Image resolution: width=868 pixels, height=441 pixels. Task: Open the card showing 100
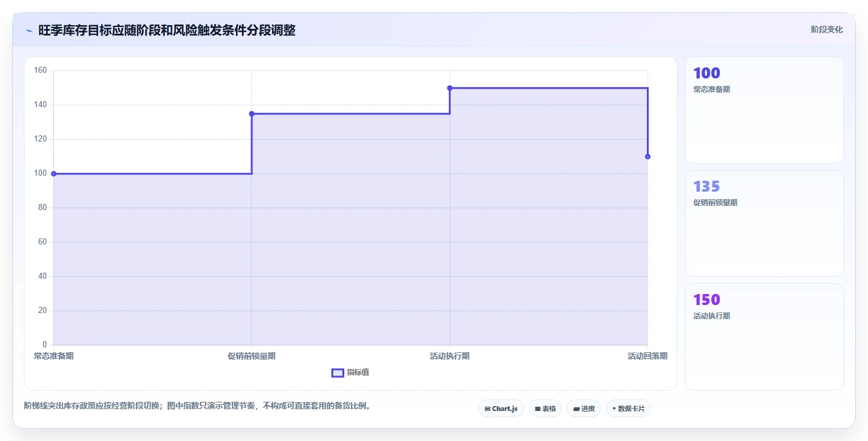(x=764, y=110)
